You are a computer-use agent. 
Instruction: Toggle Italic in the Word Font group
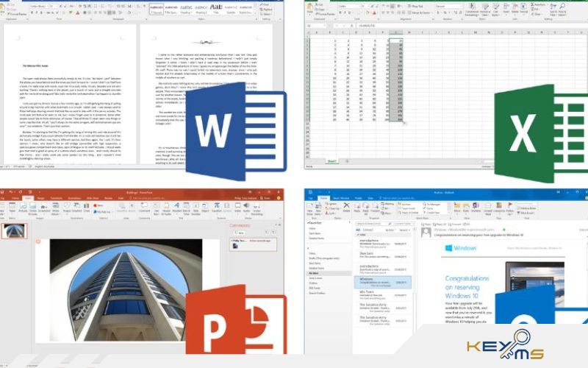click(x=37, y=13)
